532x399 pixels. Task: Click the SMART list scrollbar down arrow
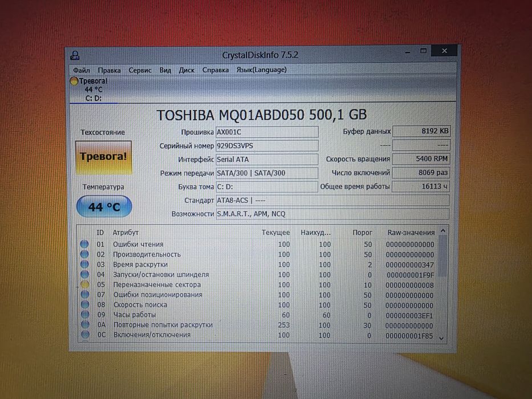coord(441,338)
